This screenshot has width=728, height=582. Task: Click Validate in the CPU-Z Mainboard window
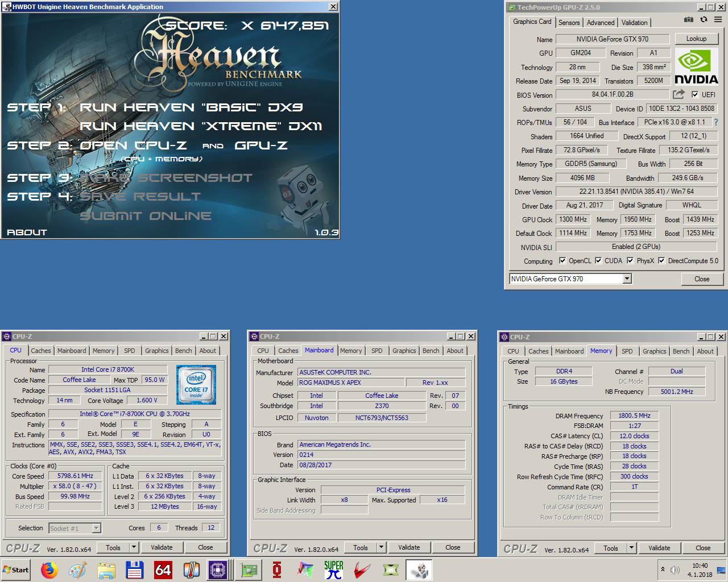pos(409,548)
